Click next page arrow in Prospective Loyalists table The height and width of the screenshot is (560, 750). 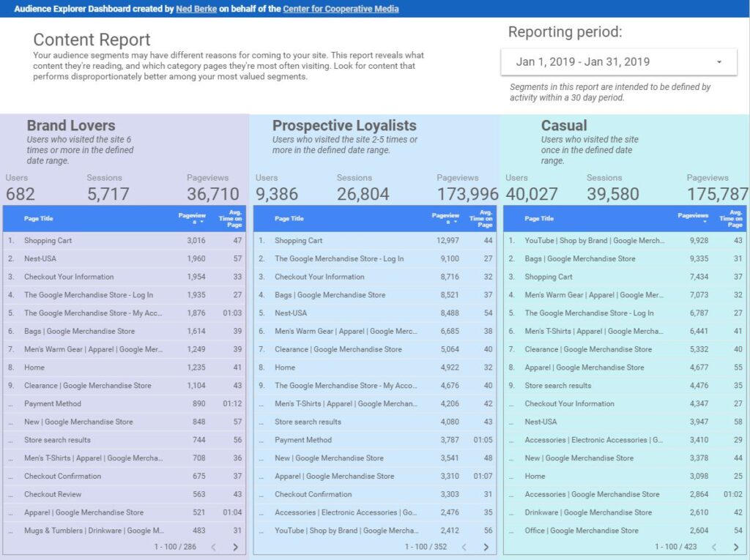point(486,547)
